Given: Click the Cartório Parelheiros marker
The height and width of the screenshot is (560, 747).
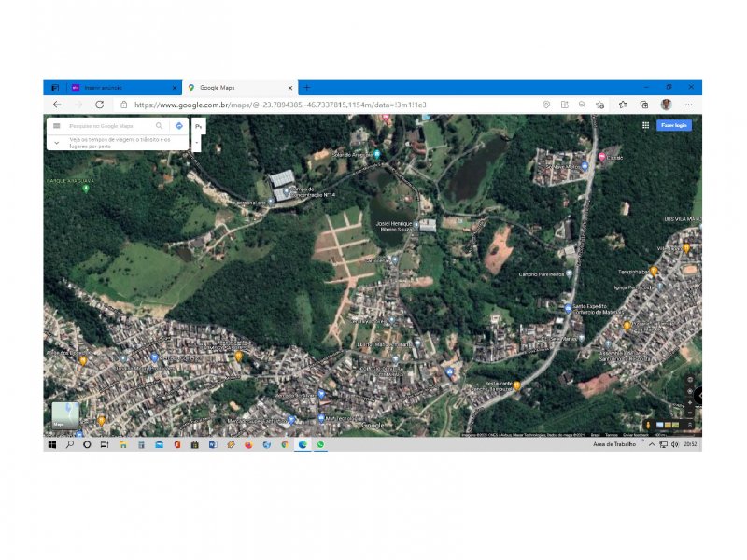Looking at the screenshot, I should 569,273.
